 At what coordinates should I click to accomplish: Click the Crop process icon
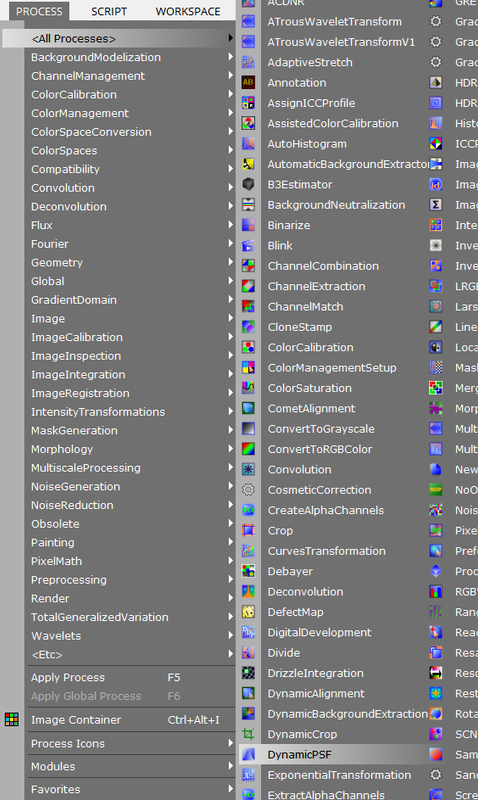(x=248, y=531)
